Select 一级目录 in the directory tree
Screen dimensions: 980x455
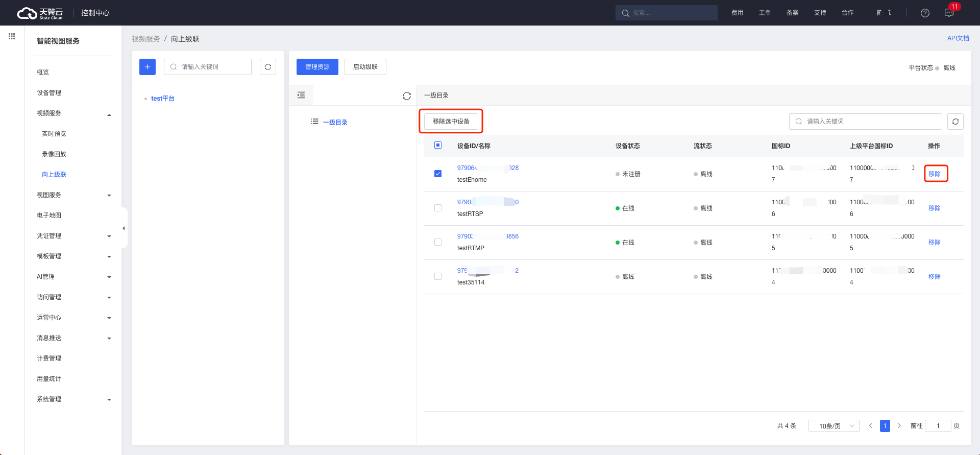click(x=335, y=123)
